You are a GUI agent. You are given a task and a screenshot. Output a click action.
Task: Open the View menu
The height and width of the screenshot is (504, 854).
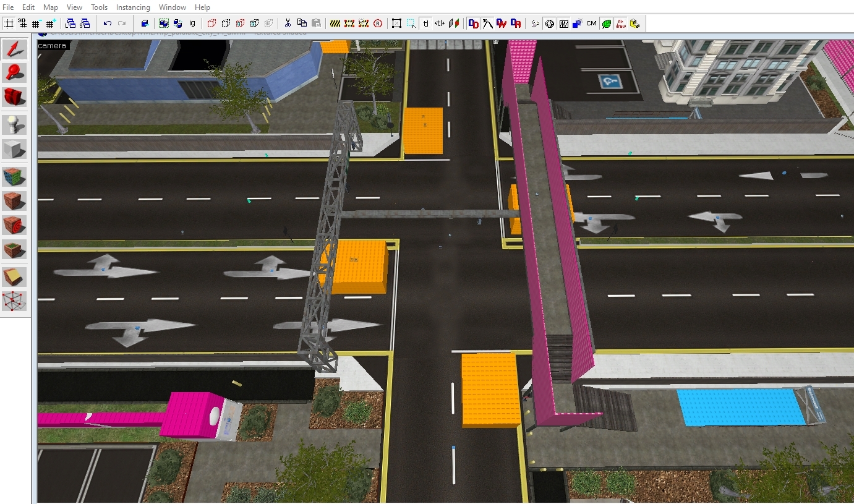pyautogui.click(x=74, y=7)
